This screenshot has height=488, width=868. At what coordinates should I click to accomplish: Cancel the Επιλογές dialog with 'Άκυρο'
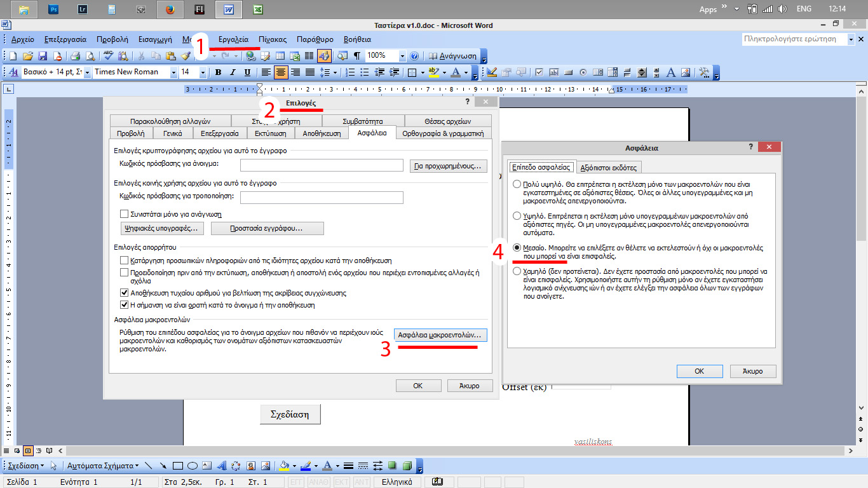[x=471, y=386]
